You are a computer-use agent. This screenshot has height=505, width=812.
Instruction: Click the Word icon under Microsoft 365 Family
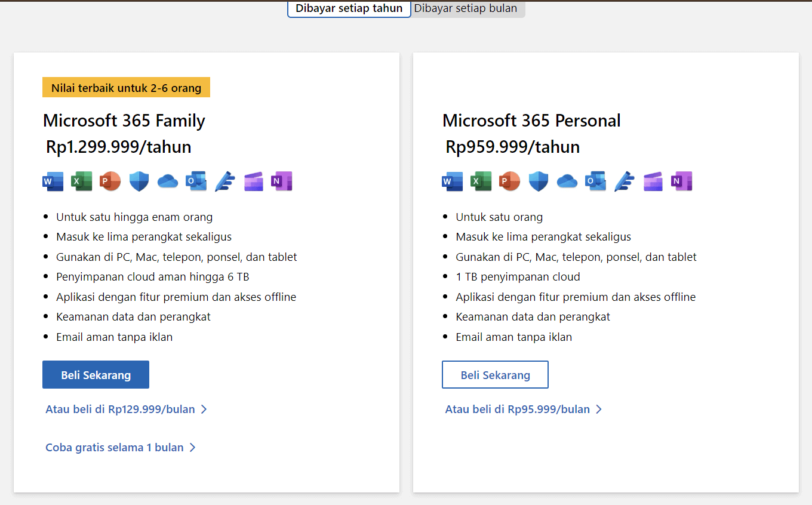click(53, 181)
